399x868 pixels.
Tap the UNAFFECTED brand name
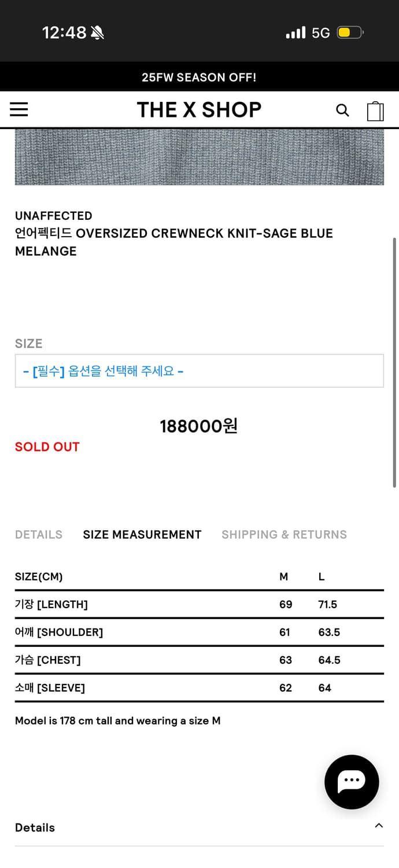[x=54, y=216]
